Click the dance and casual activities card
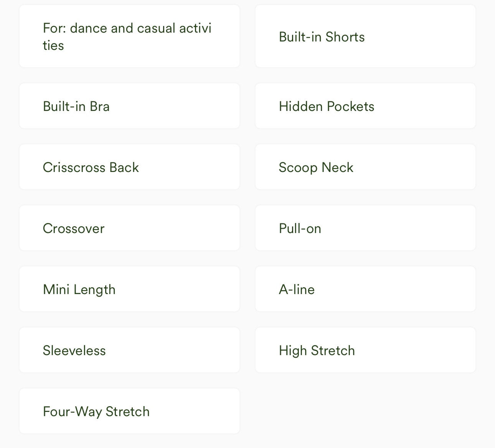 pos(129,36)
